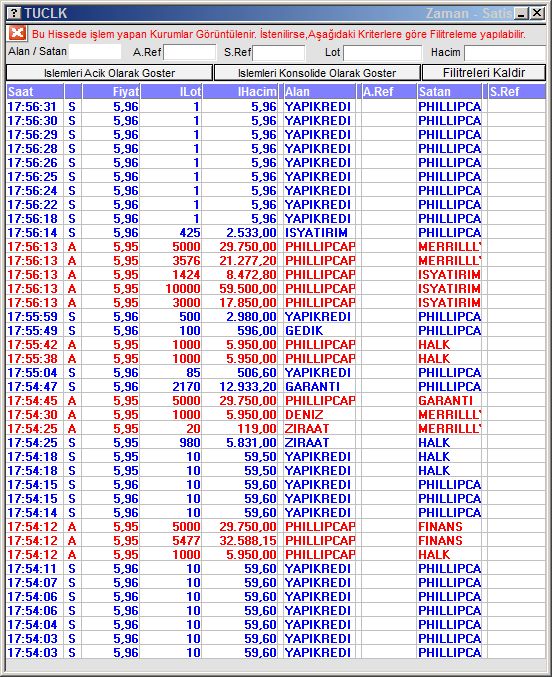Image resolution: width=552 pixels, height=677 pixels.
Task: Click lot value 5477
Action: [187, 541]
